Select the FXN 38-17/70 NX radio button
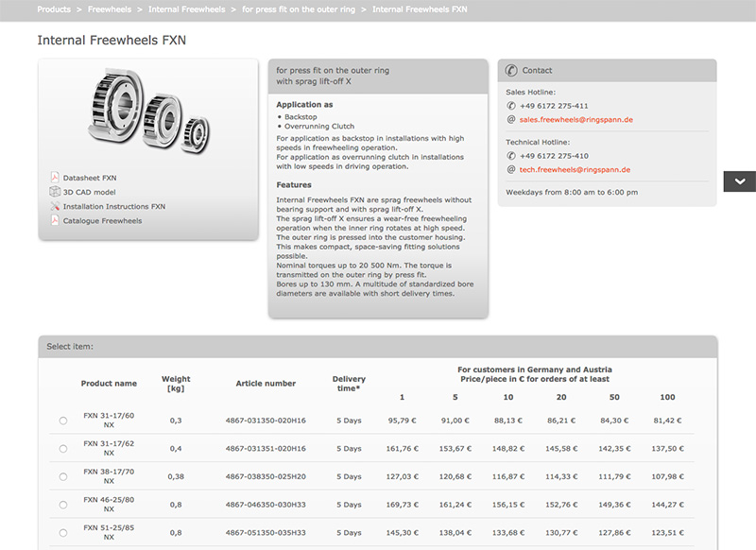 pos(63,477)
